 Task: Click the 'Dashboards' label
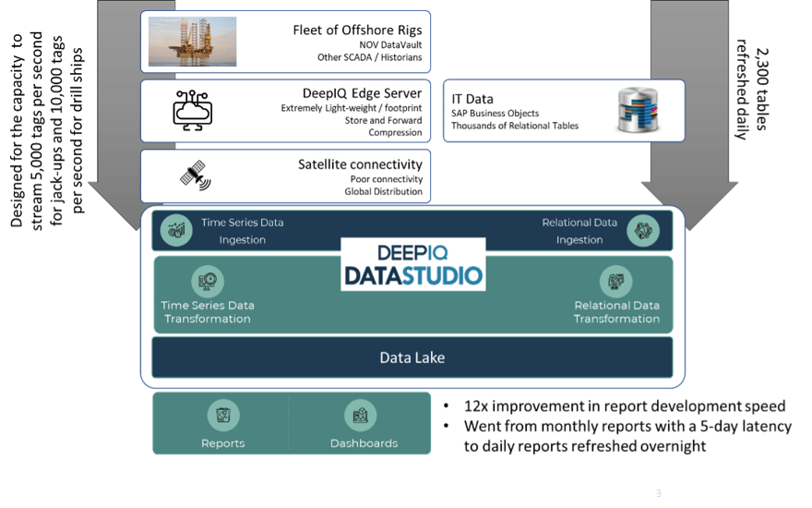pos(364,443)
